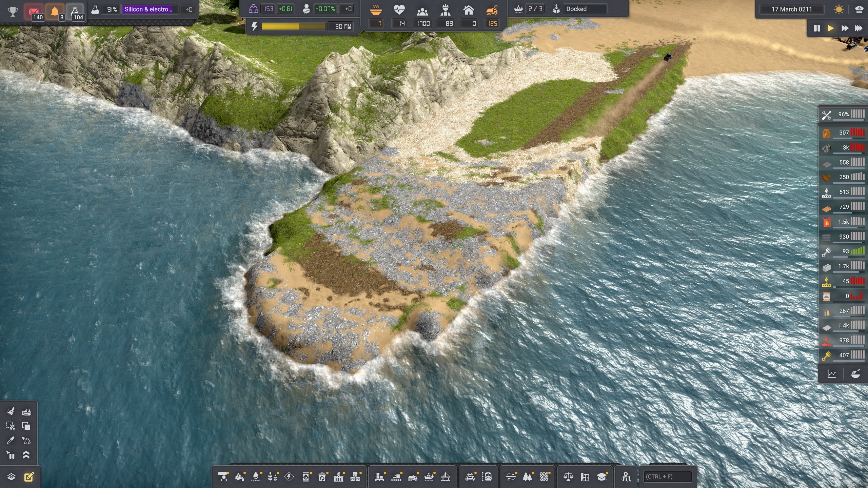Expand the Silicon & electro... research dropdown

tap(149, 9)
